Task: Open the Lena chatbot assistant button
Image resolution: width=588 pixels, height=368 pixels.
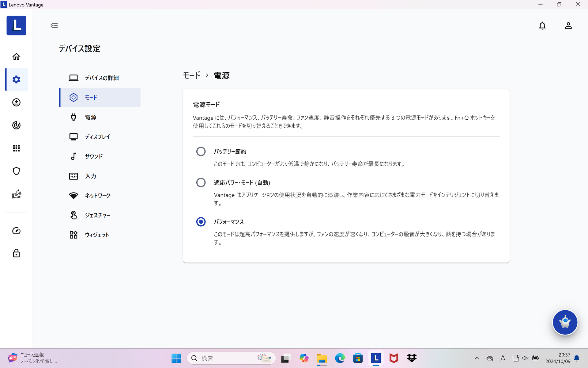Action: 565,322
